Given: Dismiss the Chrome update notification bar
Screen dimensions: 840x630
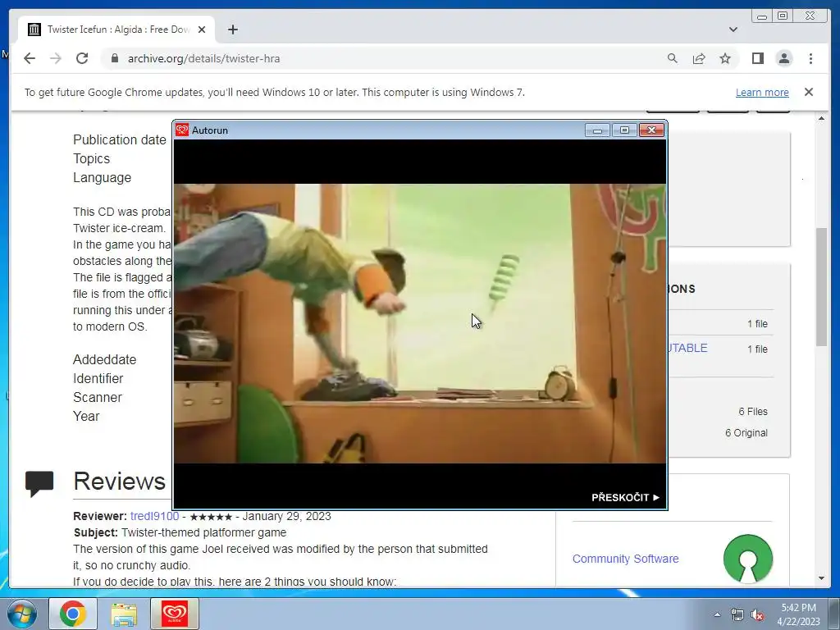Looking at the screenshot, I should 809,92.
